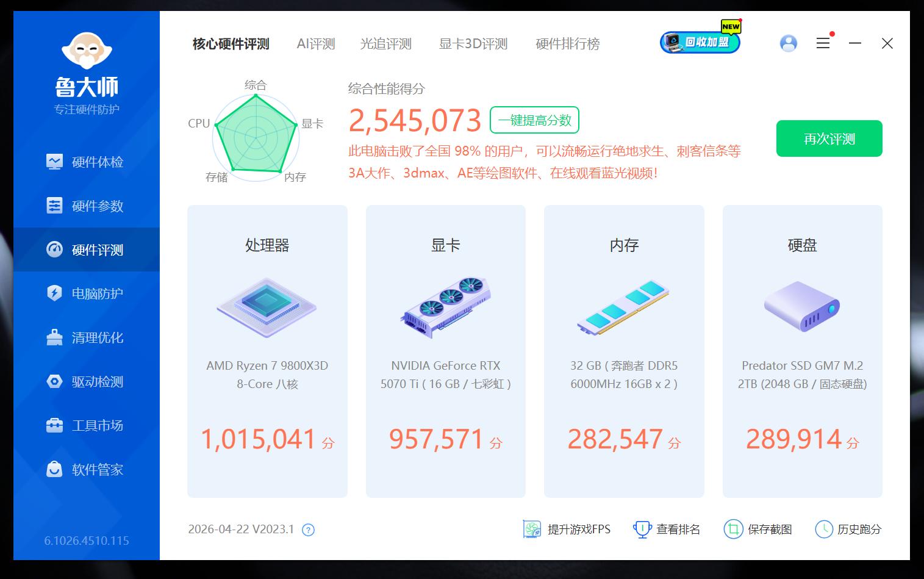Open 清理优化 from sidebar

tap(86, 337)
